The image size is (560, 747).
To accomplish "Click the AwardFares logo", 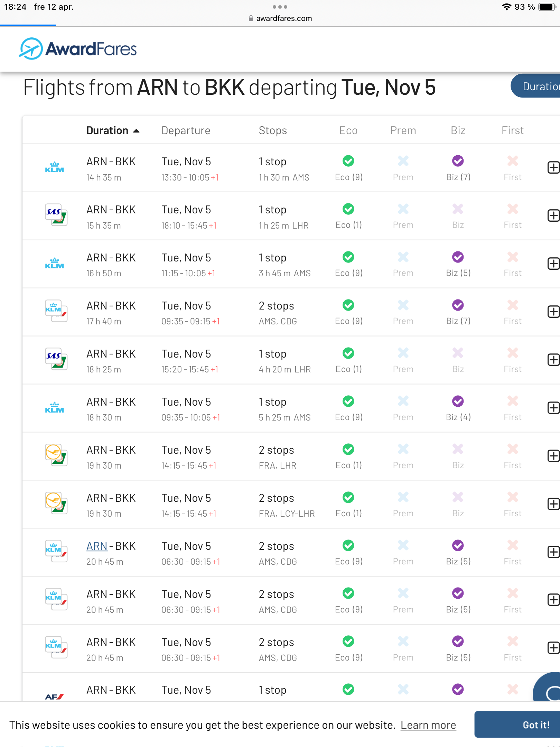I will point(78,49).
